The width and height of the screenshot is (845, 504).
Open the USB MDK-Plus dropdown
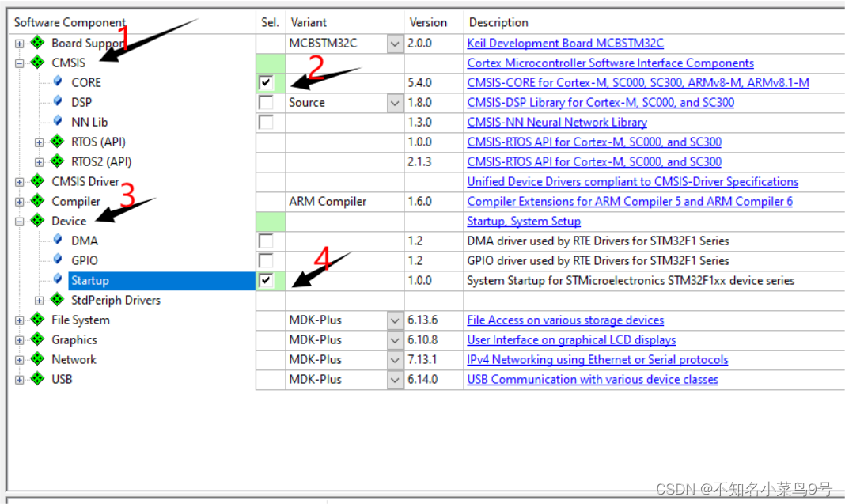[x=395, y=380]
